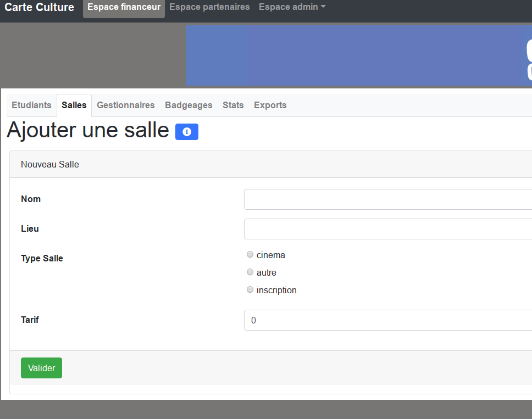Click the blue info icon button

click(186, 132)
